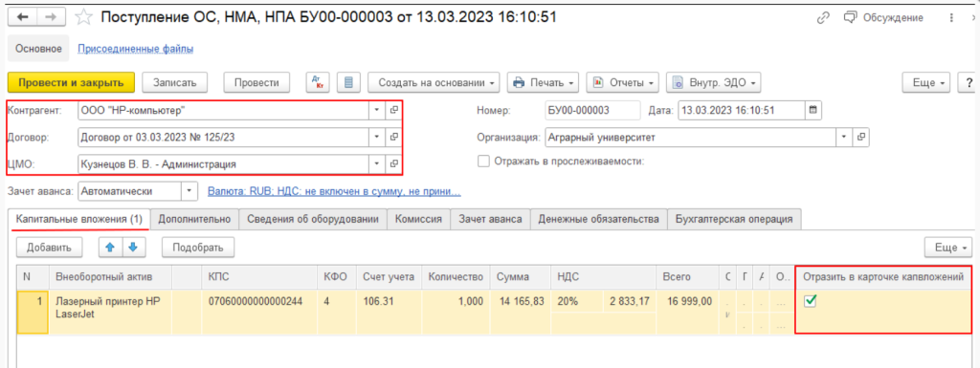Open Внутр. ЭДО dropdown menu

point(713,82)
